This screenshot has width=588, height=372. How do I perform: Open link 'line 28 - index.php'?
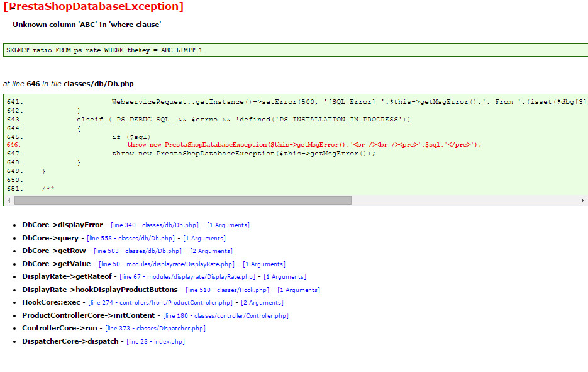click(155, 342)
